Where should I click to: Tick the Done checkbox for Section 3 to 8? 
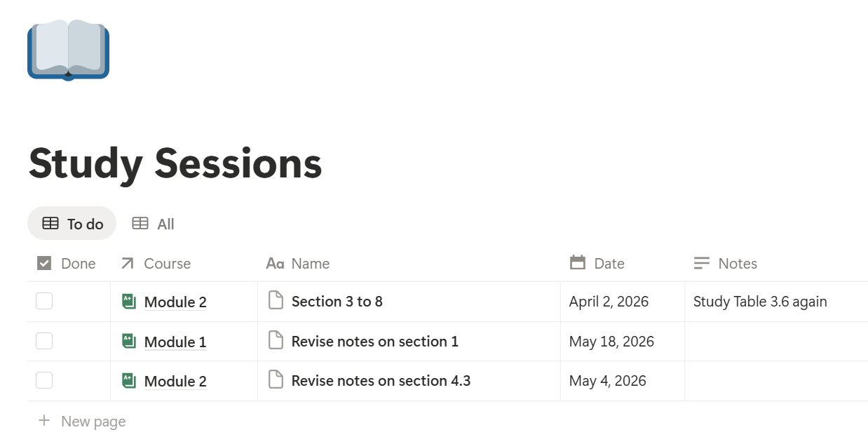[x=44, y=301]
